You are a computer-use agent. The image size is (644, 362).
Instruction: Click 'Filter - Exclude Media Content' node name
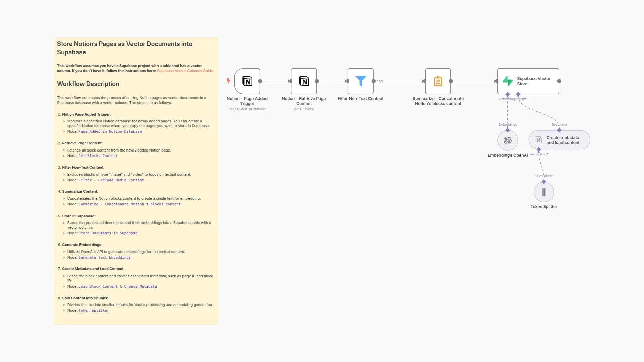(111, 180)
